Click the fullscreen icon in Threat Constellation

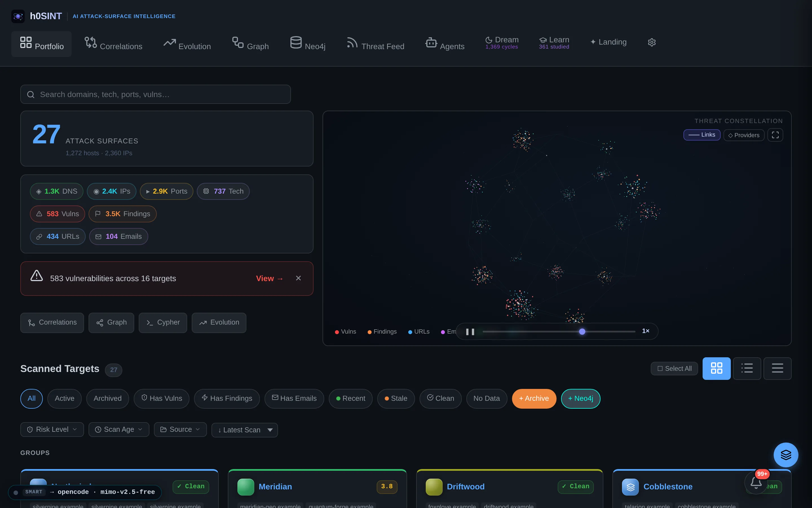(x=775, y=135)
